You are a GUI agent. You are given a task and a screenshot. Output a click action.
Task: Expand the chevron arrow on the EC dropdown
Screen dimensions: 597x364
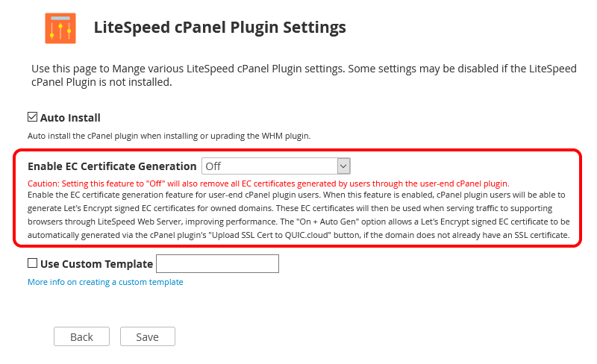(x=343, y=166)
